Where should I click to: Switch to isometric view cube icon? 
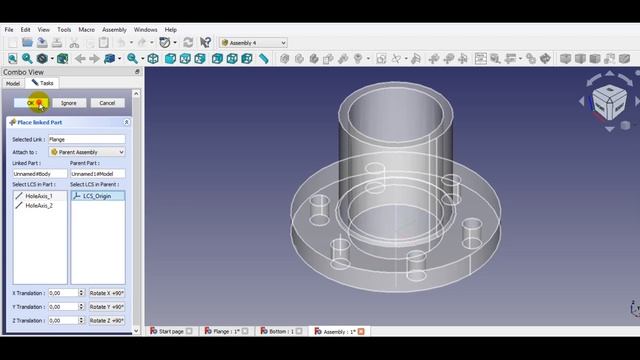click(x=153, y=59)
